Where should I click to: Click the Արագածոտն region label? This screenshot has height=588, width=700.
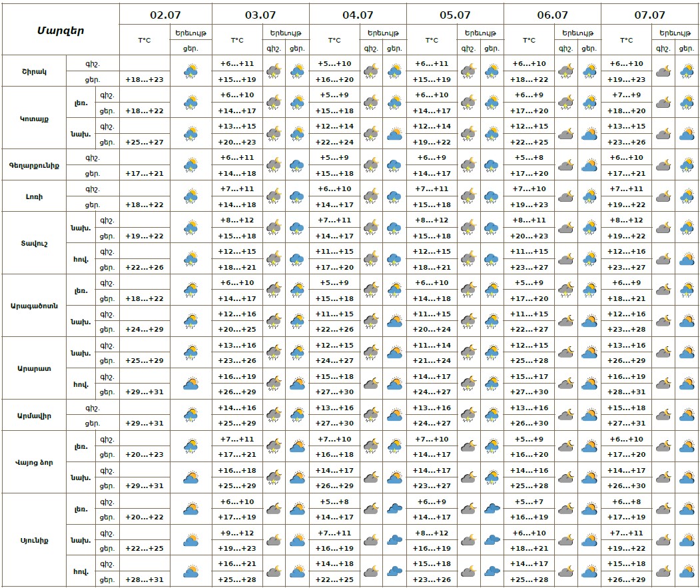coord(33,306)
